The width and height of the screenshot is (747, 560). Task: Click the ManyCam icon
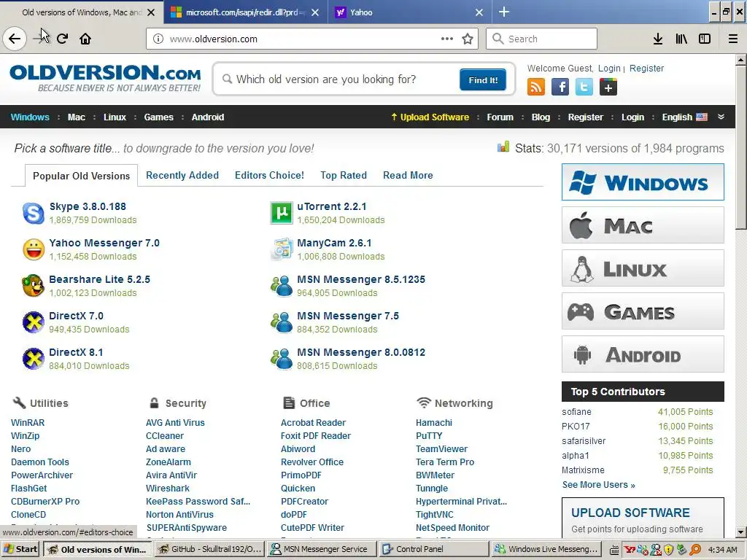pos(282,249)
